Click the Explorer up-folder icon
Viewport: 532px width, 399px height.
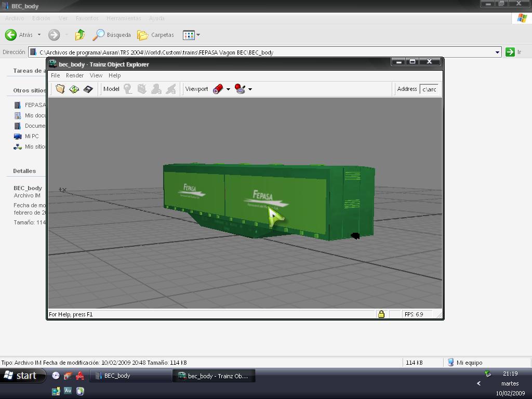click(79, 35)
